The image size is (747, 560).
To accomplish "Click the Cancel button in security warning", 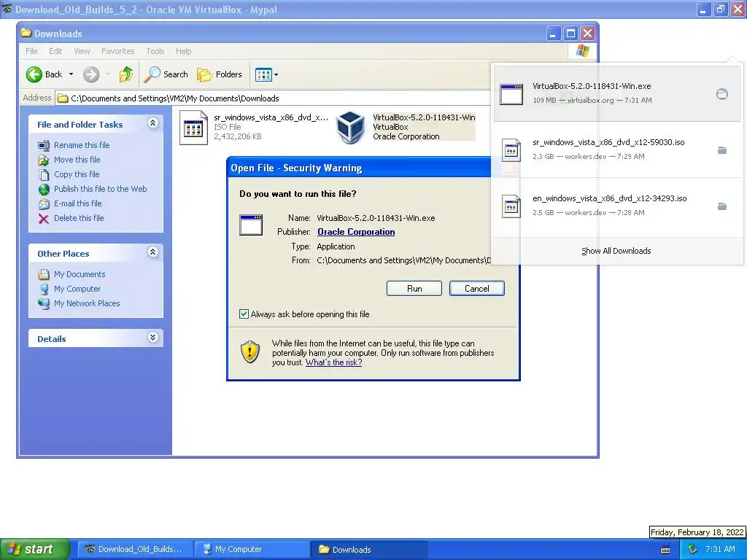I will (x=476, y=289).
